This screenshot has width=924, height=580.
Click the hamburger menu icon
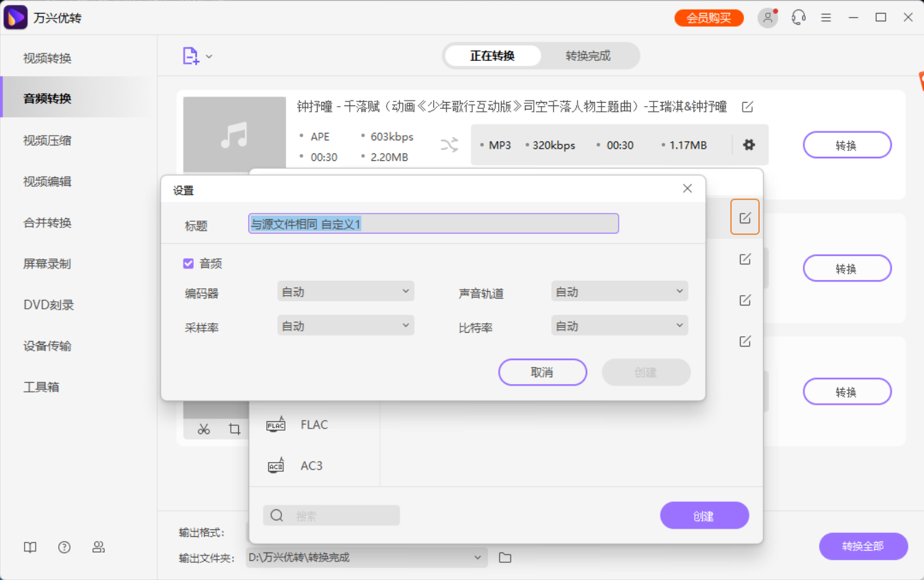point(825,17)
